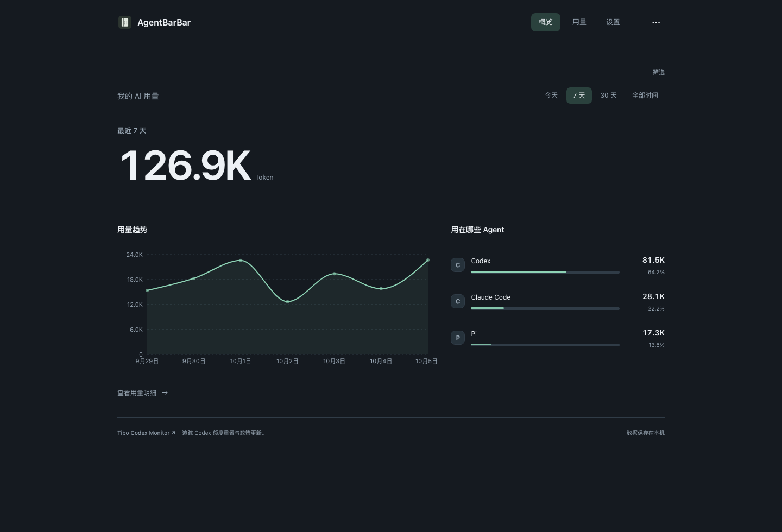Click the arrow next to 查看用量明细

pyautogui.click(x=165, y=393)
